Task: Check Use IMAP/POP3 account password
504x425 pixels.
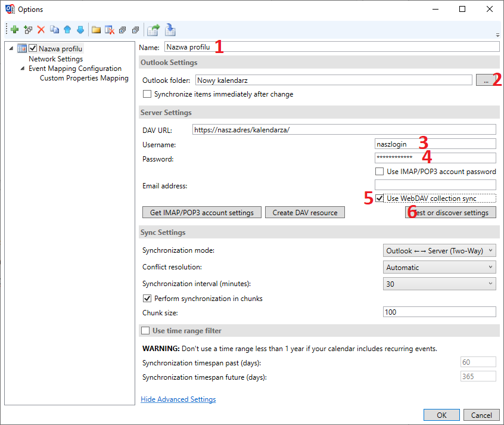Action: coord(379,172)
